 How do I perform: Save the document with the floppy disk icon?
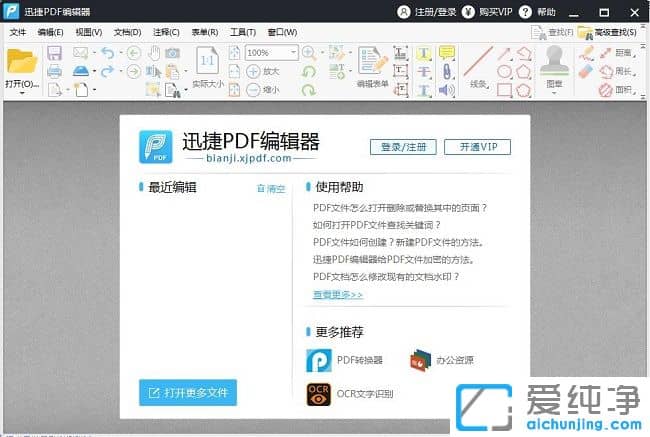click(54, 53)
